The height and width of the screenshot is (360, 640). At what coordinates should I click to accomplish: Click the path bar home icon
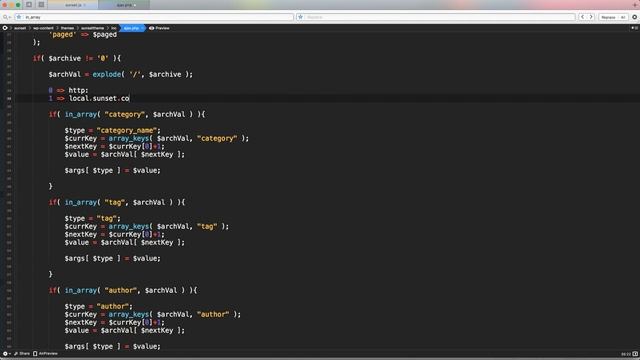pyautogui.click(x=5, y=28)
